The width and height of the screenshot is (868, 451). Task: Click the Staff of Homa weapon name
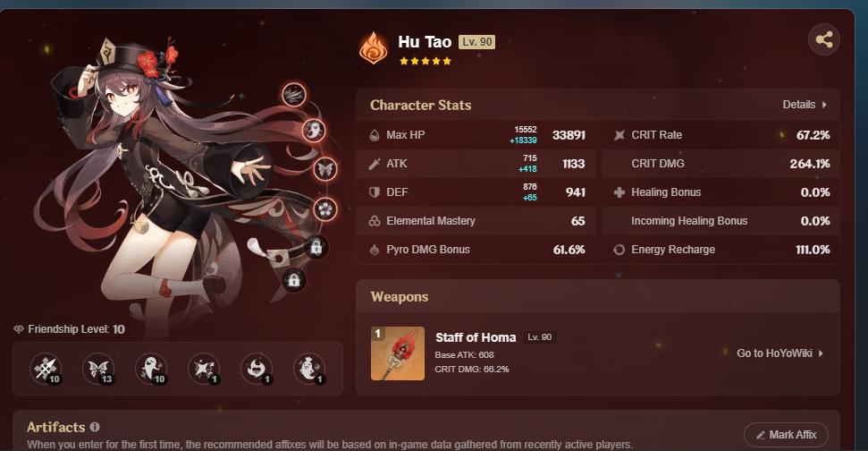(x=476, y=337)
